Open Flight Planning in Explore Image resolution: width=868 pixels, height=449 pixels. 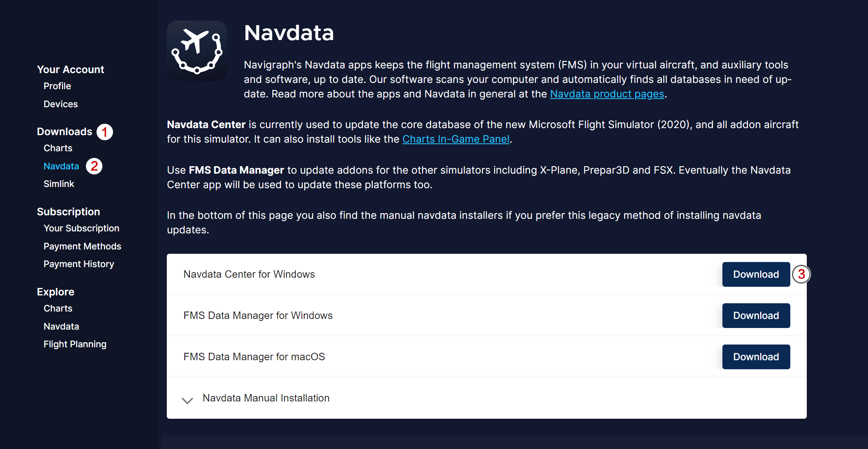tap(75, 344)
